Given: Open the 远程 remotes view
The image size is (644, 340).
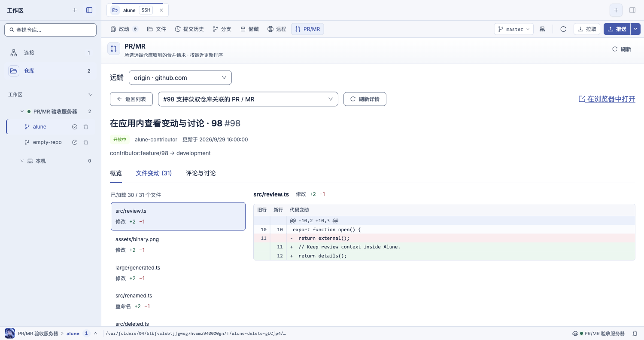Looking at the screenshot, I should pyautogui.click(x=277, y=29).
